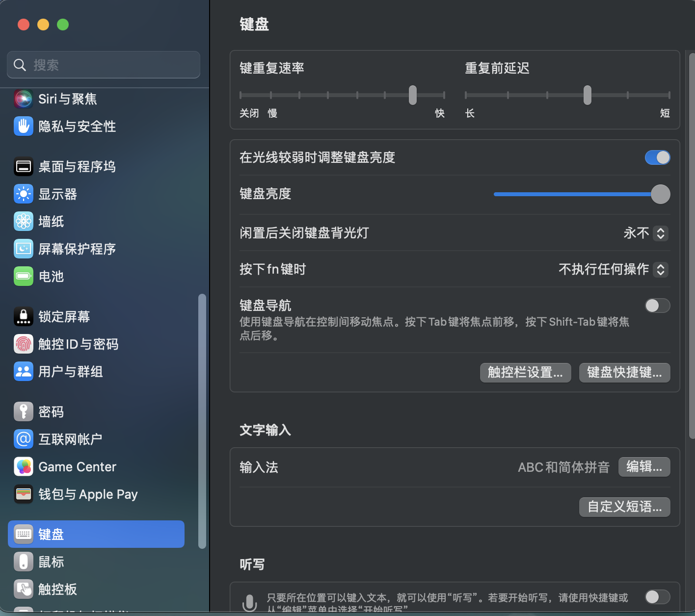Click the 键盘 keyboard icon in sidebar
Screen dimensions: 695x616
coord(23,534)
